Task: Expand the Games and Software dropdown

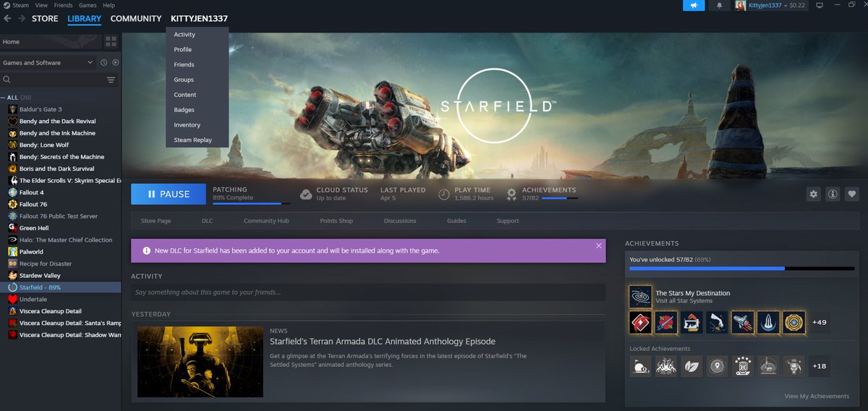Action: click(48, 63)
